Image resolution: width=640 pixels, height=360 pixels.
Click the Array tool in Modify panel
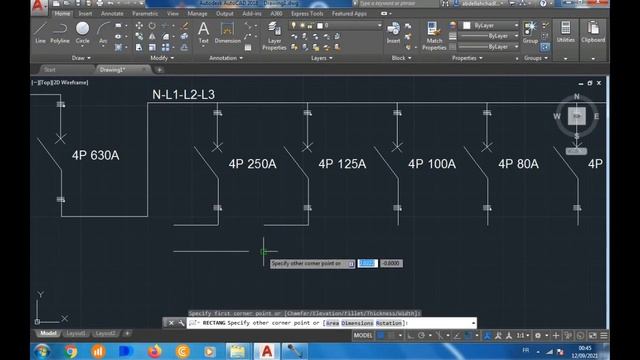click(165, 47)
